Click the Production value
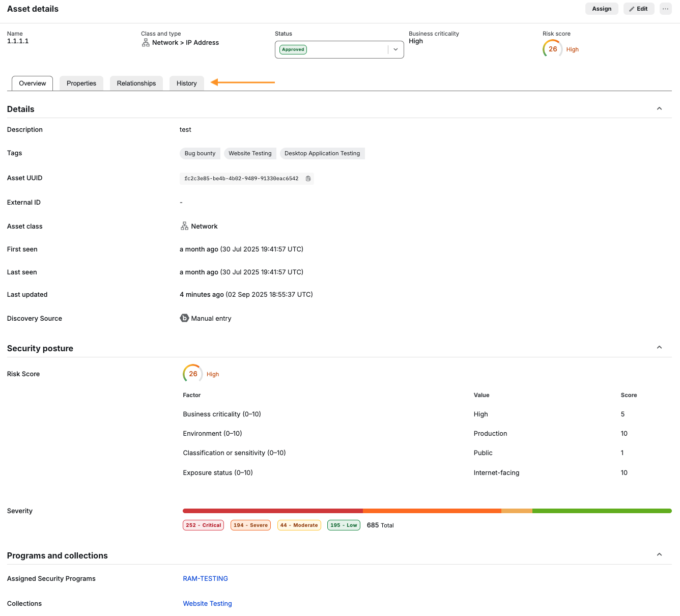This screenshot has height=616, width=680. (x=490, y=434)
